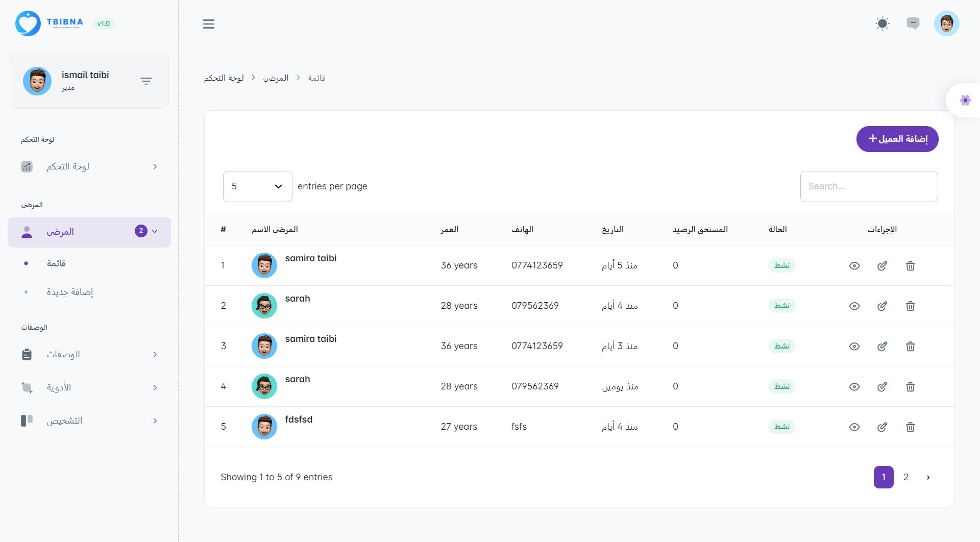Screen dimensions: 980x542
Task: Click the إضافة العميل button
Action: [897, 139]
